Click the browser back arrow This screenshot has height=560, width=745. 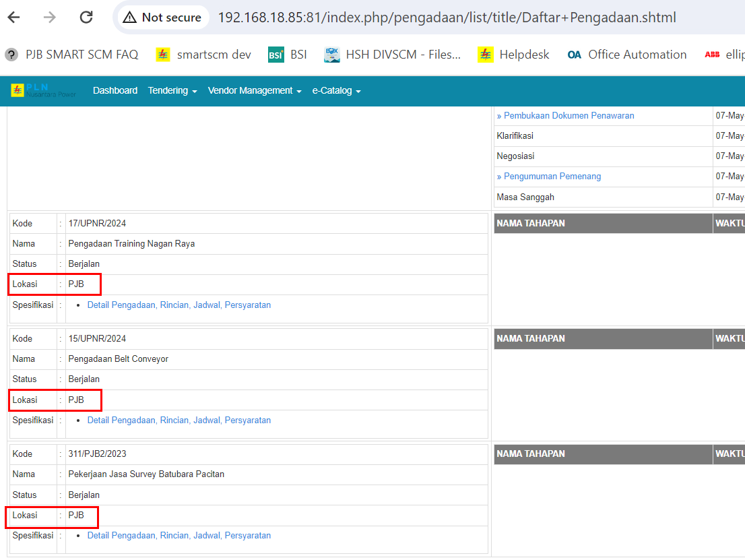coord(13,18)
